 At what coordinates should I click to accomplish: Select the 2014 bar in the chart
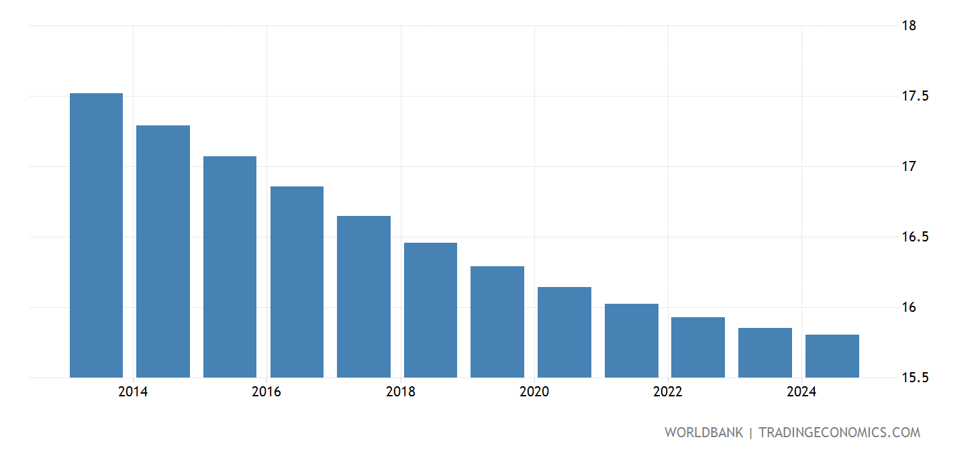pos(163,251)
